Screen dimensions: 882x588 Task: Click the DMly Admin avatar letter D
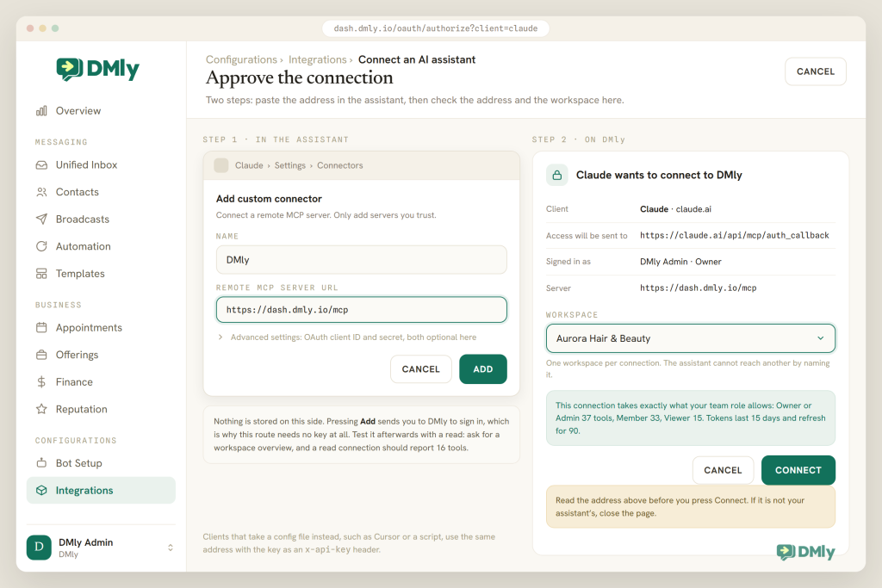coord(39,547)
